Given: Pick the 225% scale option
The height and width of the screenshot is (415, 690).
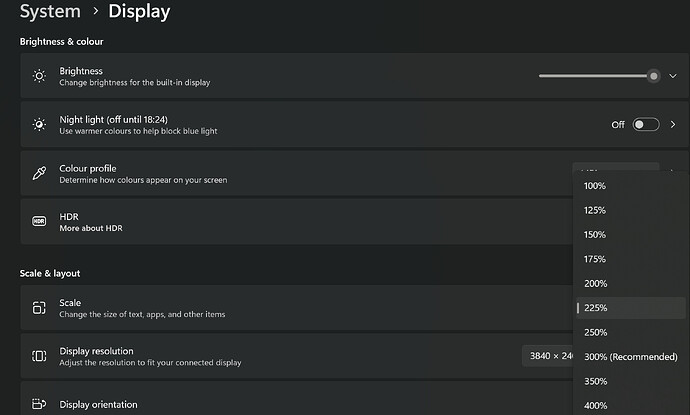Looking at the screenshot, I should tap(595, 308).
